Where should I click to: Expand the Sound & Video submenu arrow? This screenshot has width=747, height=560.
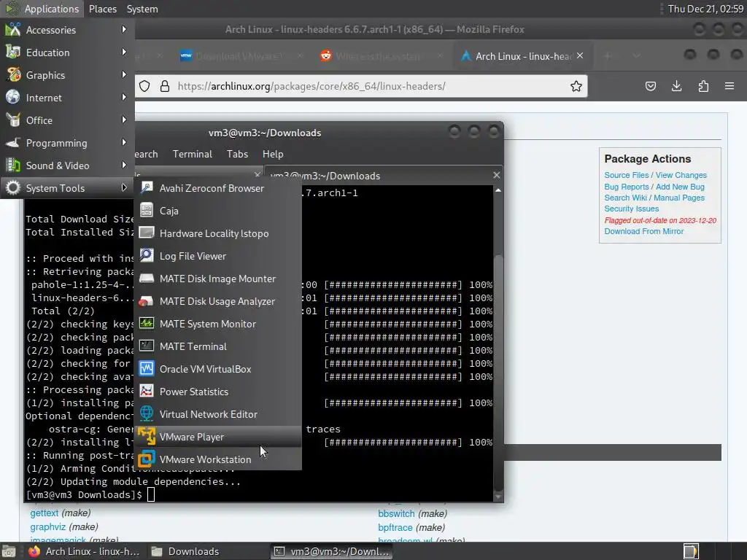click(124, 165)
